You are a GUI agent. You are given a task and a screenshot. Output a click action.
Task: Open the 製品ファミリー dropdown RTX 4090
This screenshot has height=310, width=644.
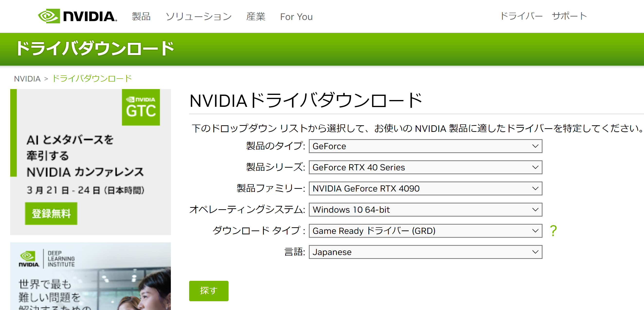425,188
